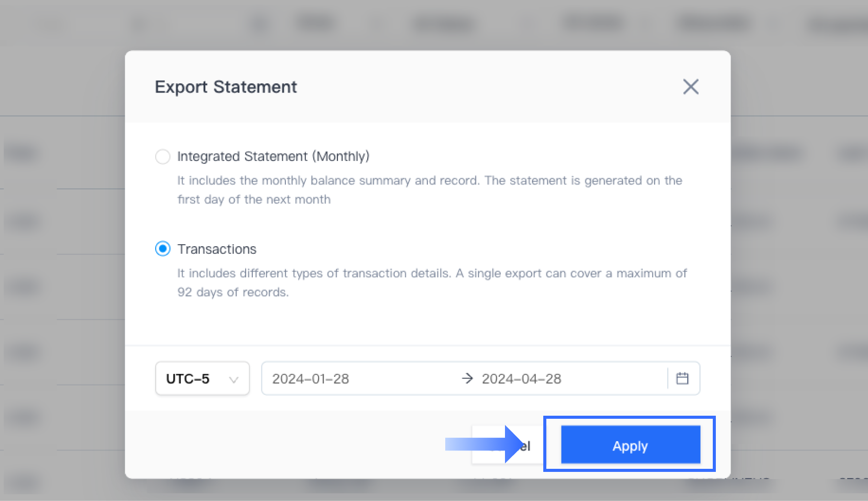
Task: Click the "first day of the next month" line
Action: 254,200
